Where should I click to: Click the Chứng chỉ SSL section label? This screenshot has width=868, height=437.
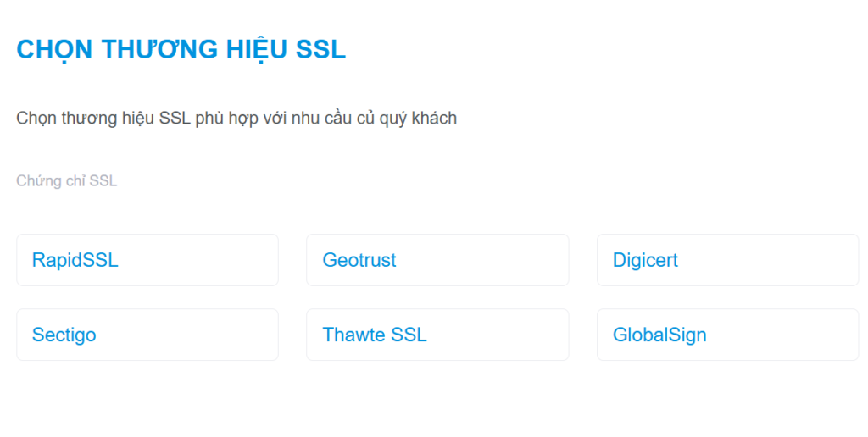pyautogui.click(x=66, y=181)
